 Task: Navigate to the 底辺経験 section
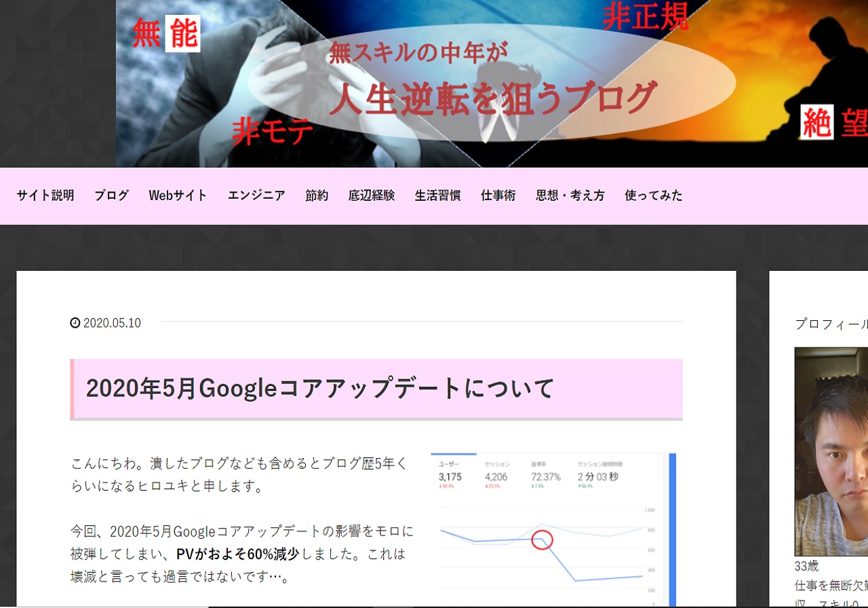[372, 195]
